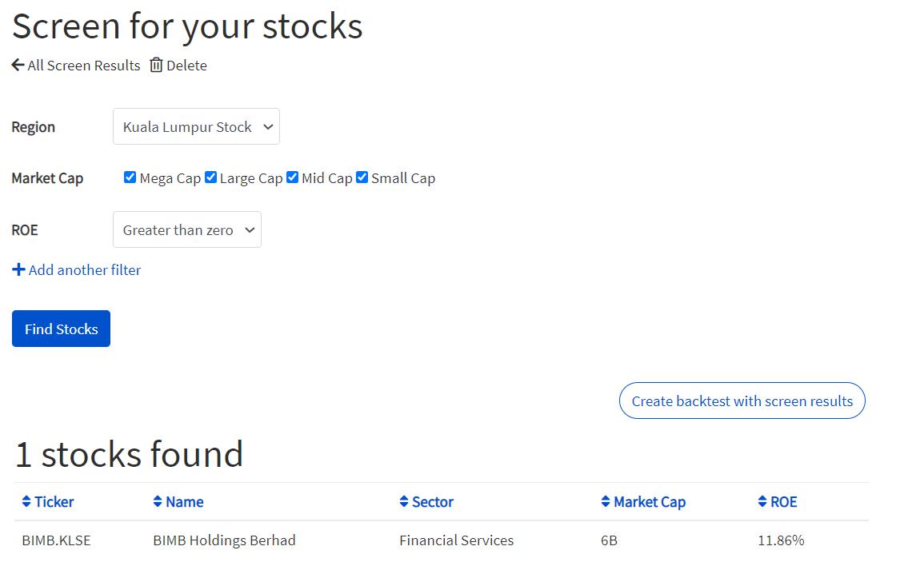Select the BIMB.KLSE ticker cell
The height and width of the screenshot is (582, 924).
(x=56, y=540)
